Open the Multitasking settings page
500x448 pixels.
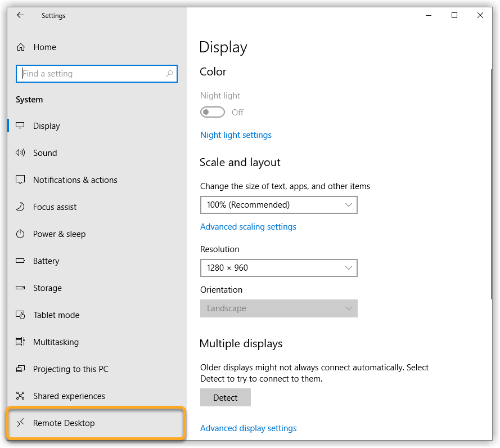coord(56,342)
